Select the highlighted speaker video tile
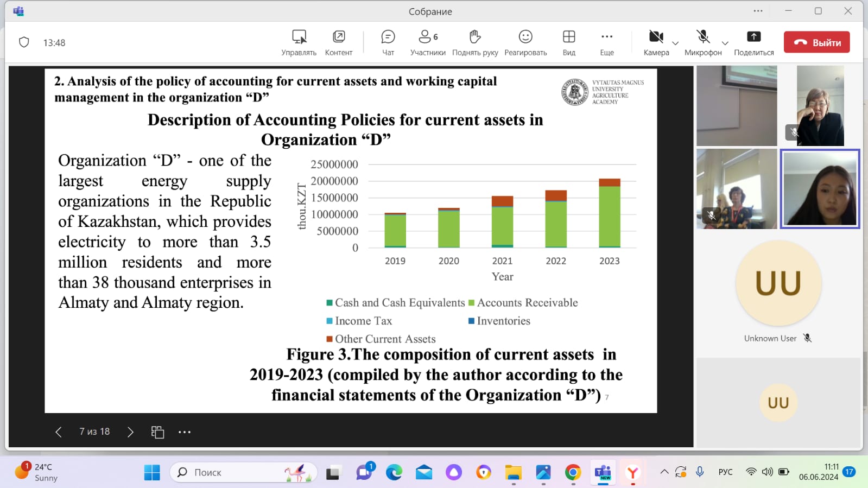The height and width of the screenshot is (488, 868). 820,188
